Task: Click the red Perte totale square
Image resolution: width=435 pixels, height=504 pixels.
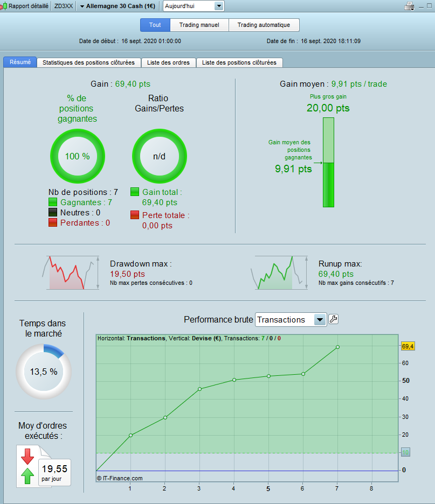Action: [x=135, y=215]
